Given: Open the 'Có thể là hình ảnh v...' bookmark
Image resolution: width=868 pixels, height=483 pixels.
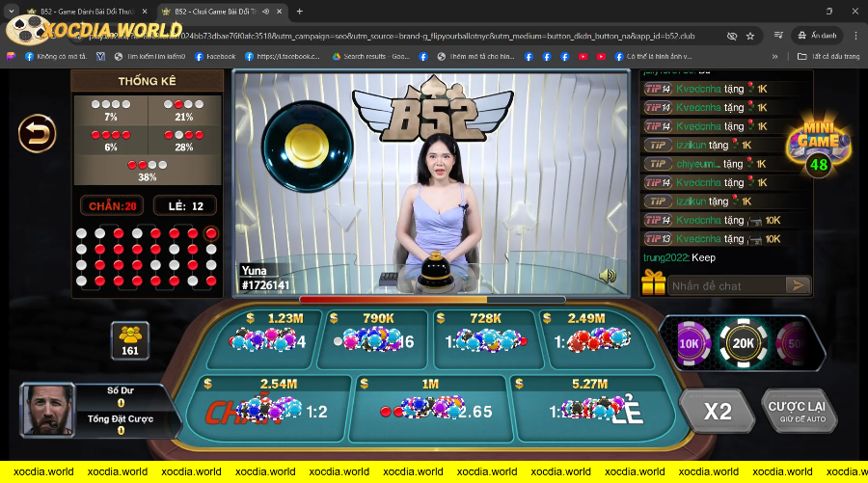Looking at the screenshot, I should point(653,57).
